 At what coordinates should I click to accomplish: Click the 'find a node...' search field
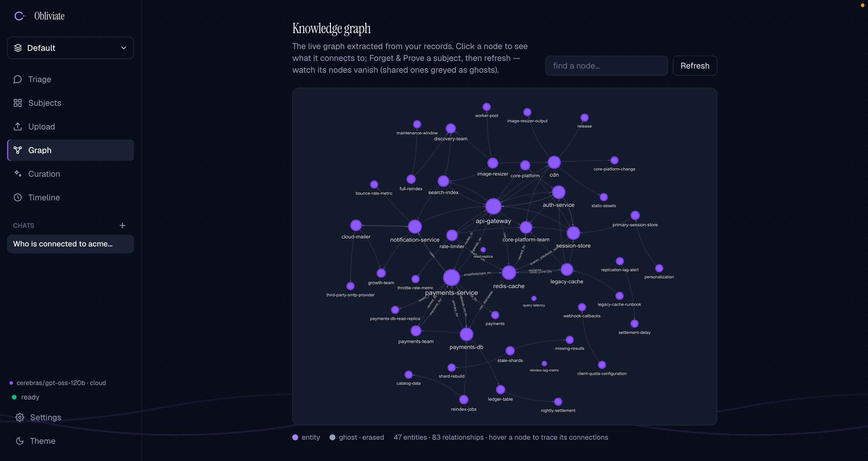pyautogui.click(x=606, y=66)
